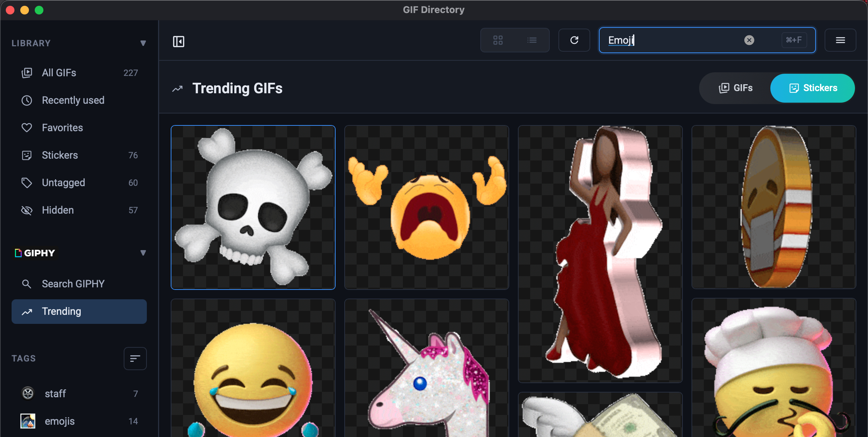Click the emojis tag thumbnail icon

[x=28, y=421]
